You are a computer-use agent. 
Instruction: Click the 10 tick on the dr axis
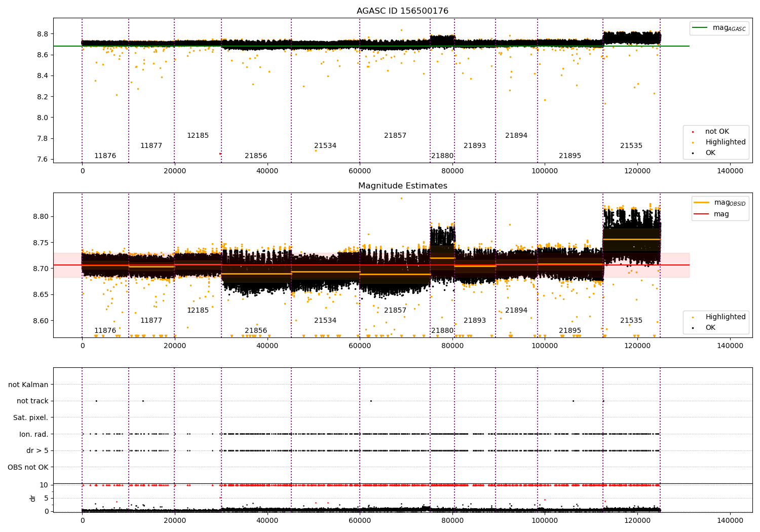pyautogui.click(x=44, y=485)
